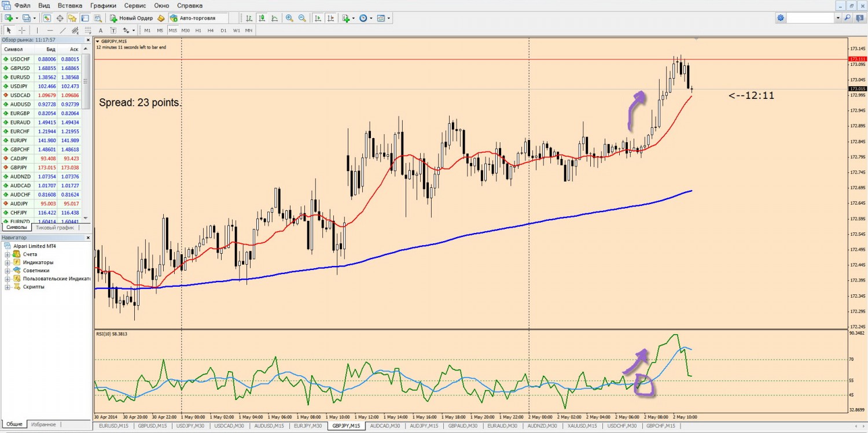868x433 pixels.
Task: Expand the Советники tree node
Action: [8, 271]
